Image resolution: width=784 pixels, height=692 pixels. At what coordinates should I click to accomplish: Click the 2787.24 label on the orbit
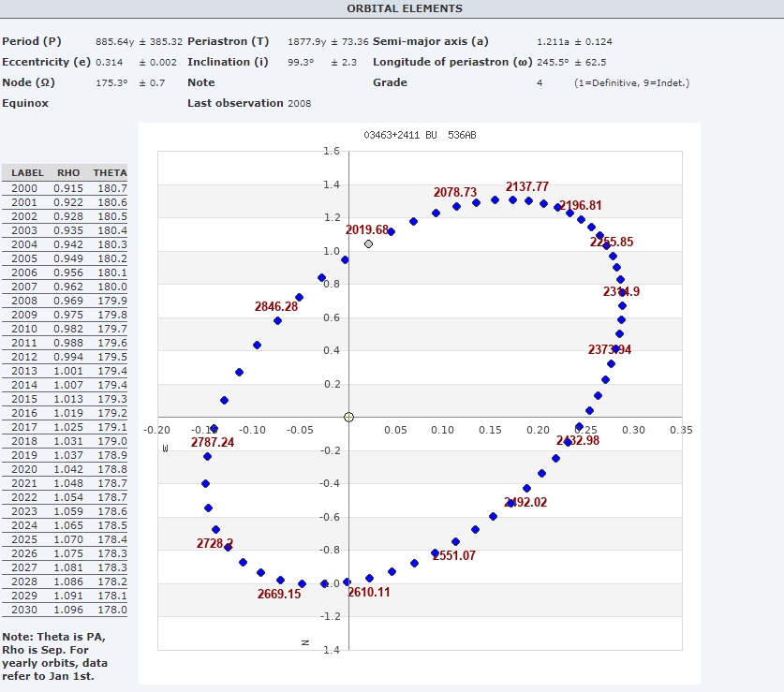pyautogui.click(x=213, y=442)
